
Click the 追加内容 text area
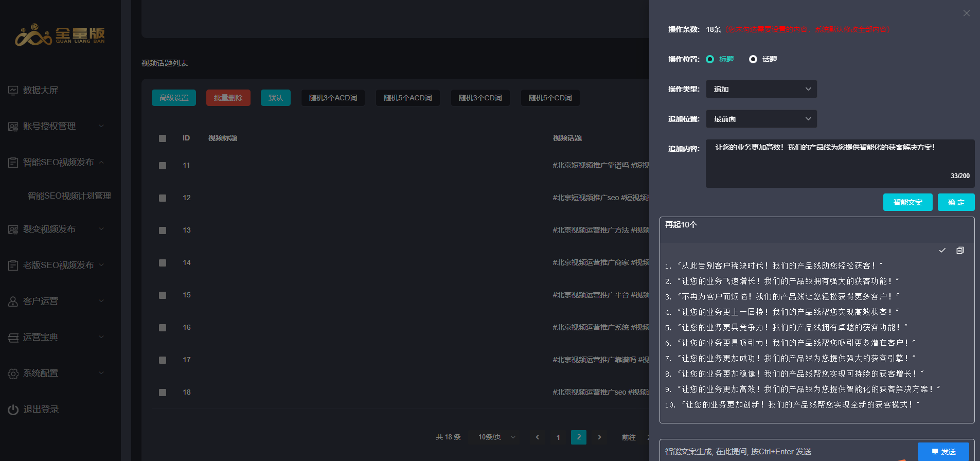coord(840,164)
